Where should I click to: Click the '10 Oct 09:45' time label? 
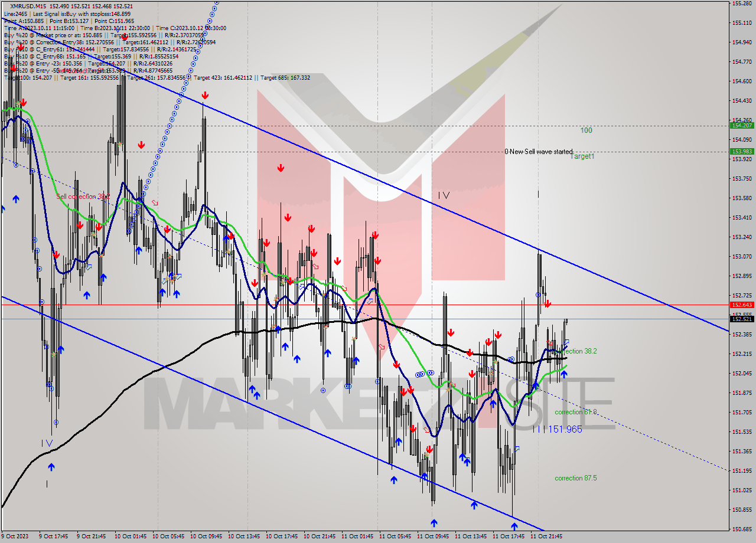[x=207, y=537]
